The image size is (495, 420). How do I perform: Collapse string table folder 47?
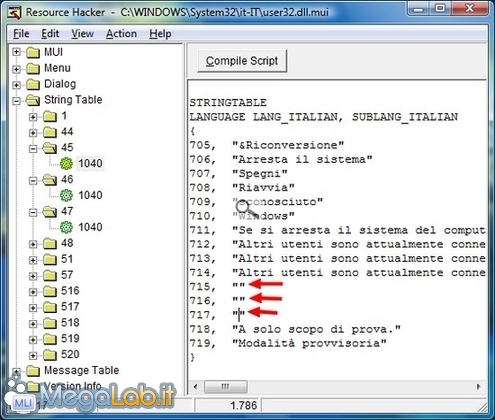click(x=33, y=212)
